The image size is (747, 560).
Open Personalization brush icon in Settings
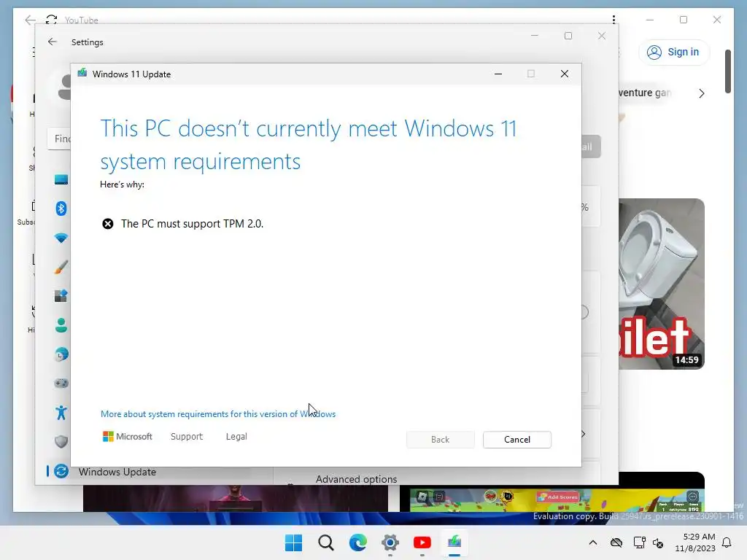point(61,267)
